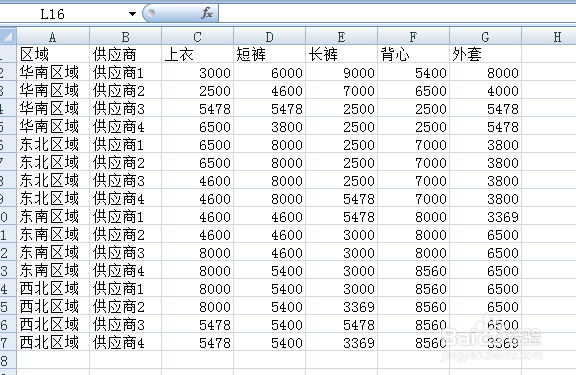Select column F header
The image size is (576, 375).
pos(413,37)
